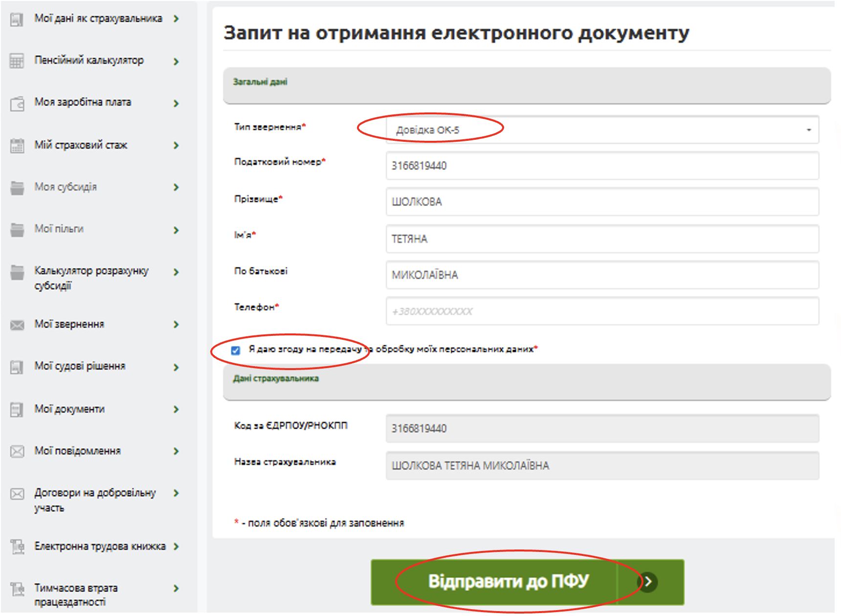Click the document icon next to Мої судові рішення

point(17,367)
